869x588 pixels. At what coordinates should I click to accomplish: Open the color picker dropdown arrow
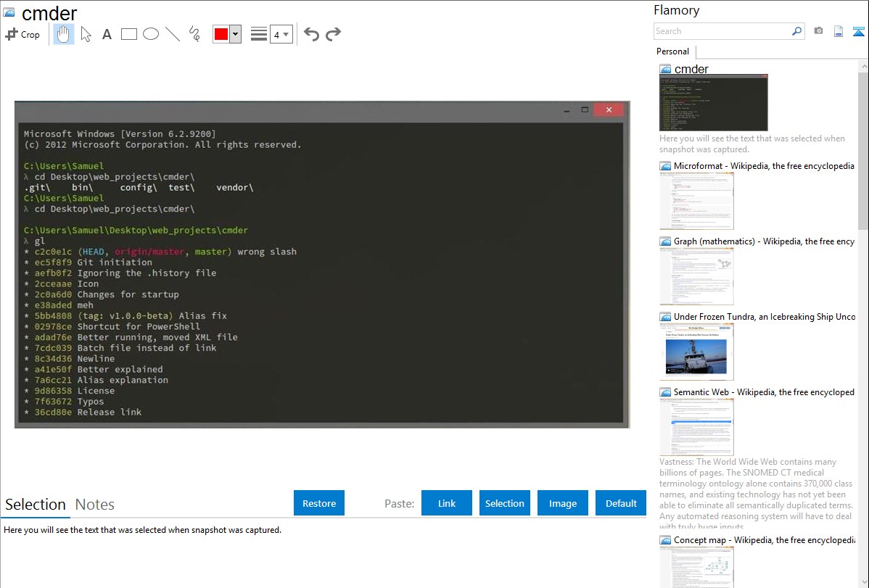tap(235, 34)
